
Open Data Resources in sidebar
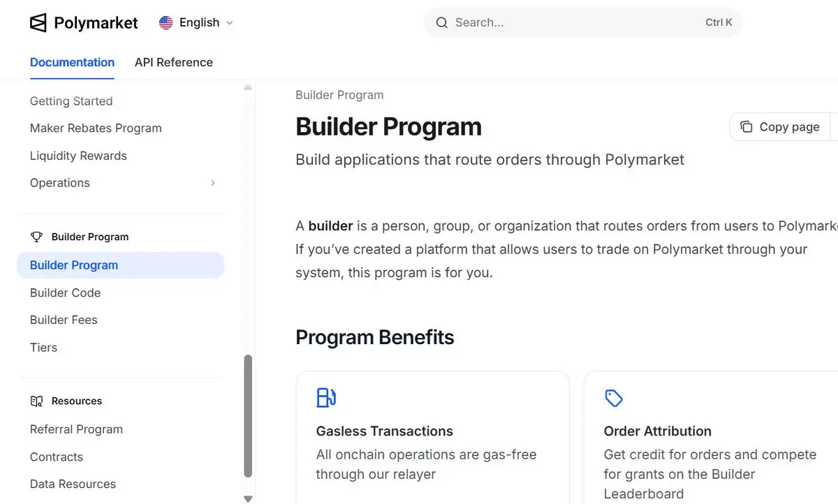point(73,484)
